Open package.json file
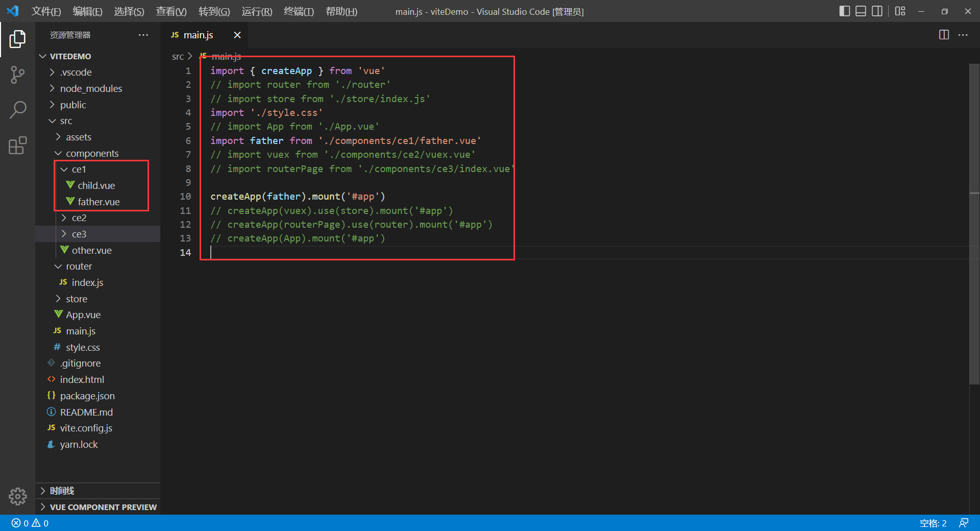Image resolution: width=980 pixels, height=531 pixels. pos(97,396)
